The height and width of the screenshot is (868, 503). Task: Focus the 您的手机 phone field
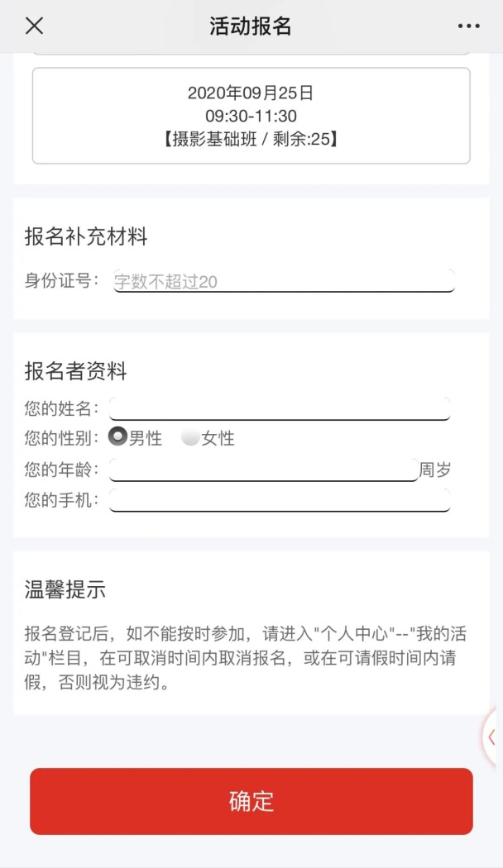[x=280, y=500]
